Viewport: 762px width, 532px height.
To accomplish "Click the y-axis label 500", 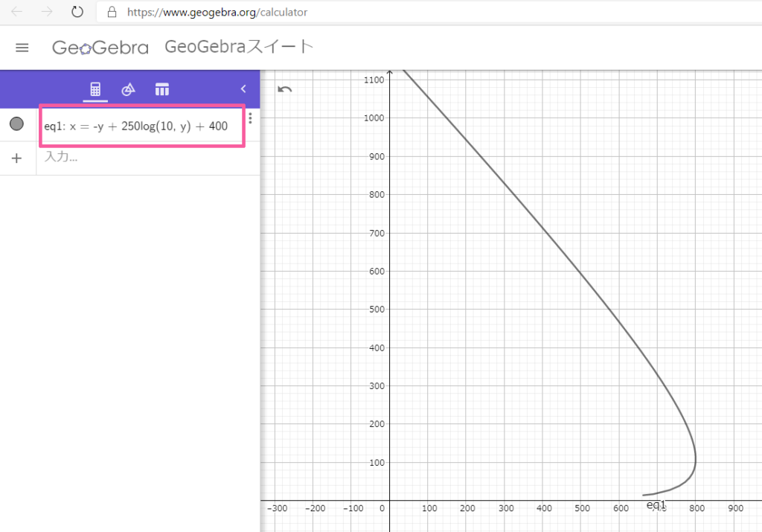I will pos(377,309).
